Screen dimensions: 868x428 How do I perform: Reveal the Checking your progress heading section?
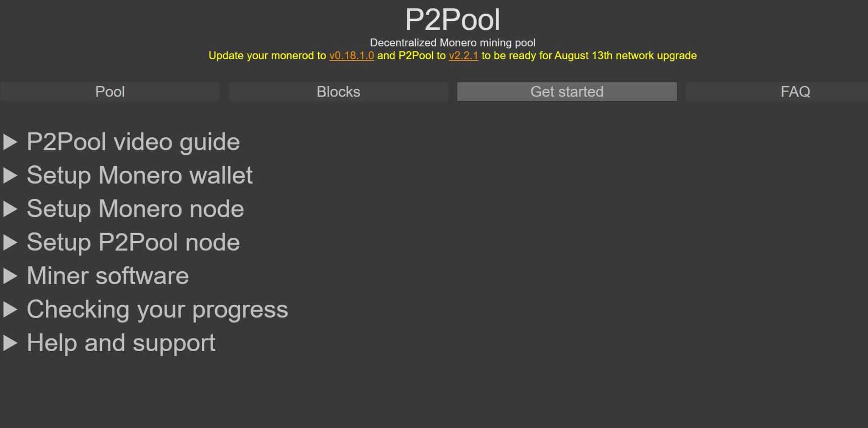click(157, 309)
